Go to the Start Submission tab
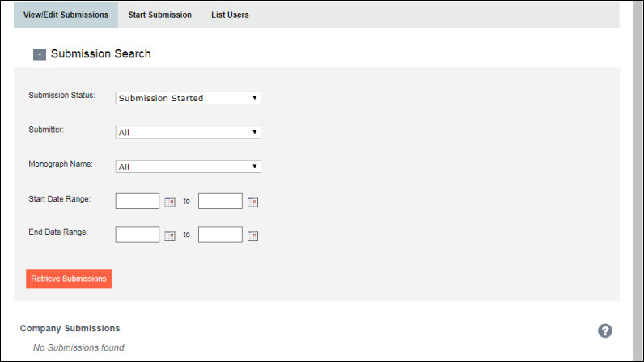This screenshot has height=362, width=644. 159,15
